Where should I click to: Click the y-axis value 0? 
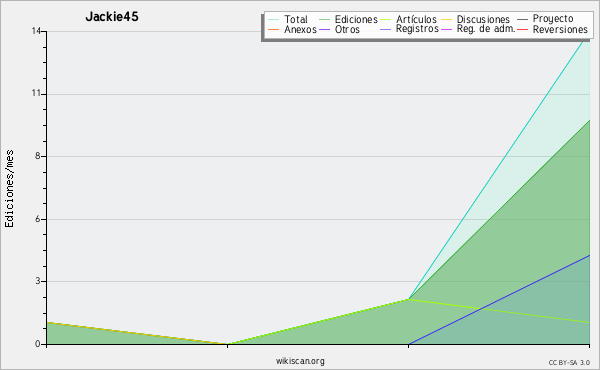tap(38, 344)
